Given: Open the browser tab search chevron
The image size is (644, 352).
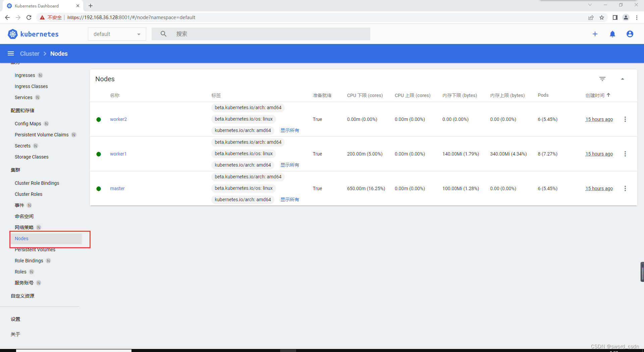Looking at the screenshot, I should pyautogui.click(x=590, y=5).
